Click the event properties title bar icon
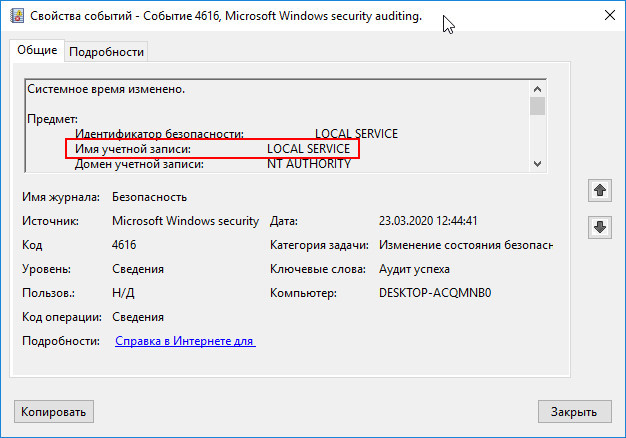The width and height of the screenshot is (626, 438). pos(17,16)
